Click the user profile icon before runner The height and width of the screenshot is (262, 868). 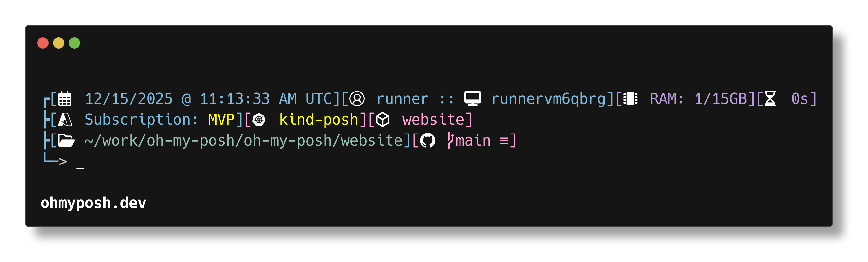(357, 99)
